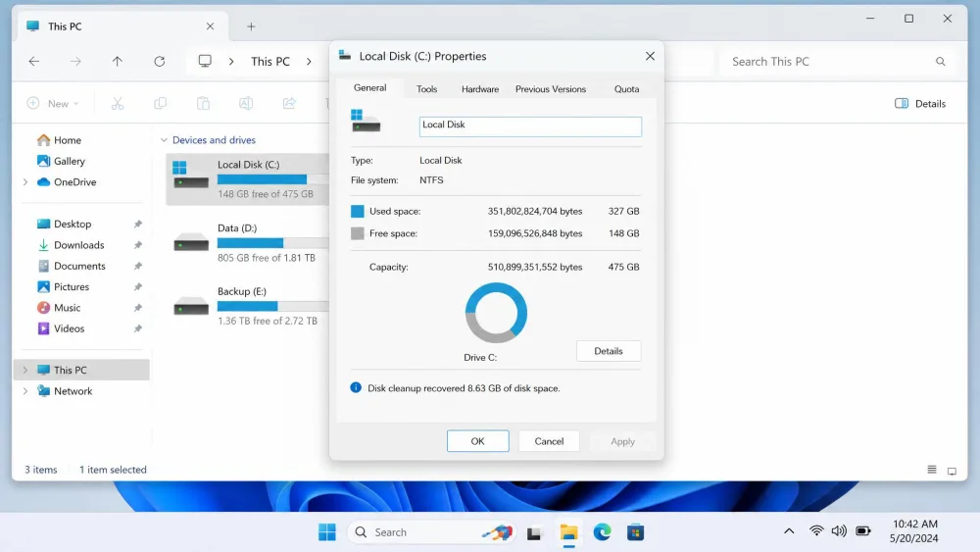The width and height of the screenshot is (980, 552).
Task: Select Data (D:) drive
Action: (248, 242)
